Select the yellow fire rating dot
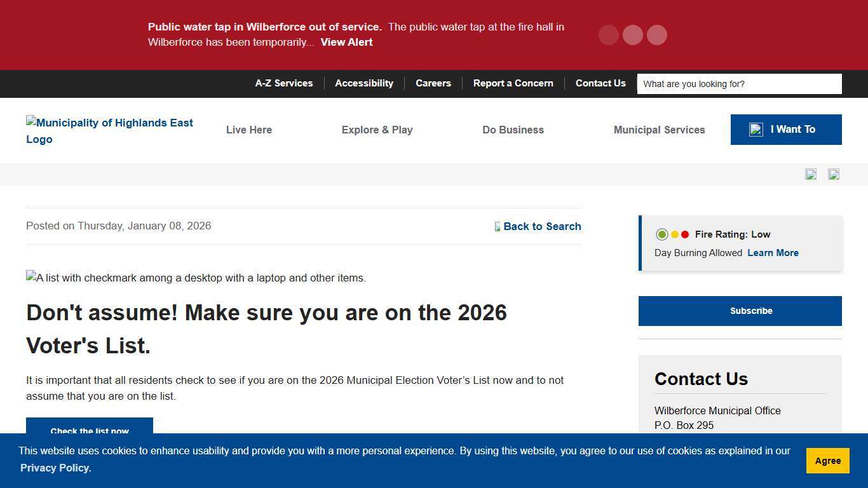 coord(675,234)
